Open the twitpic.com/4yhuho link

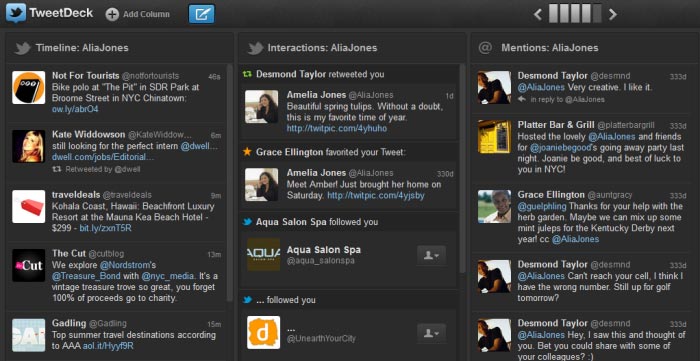pos(337,129)
